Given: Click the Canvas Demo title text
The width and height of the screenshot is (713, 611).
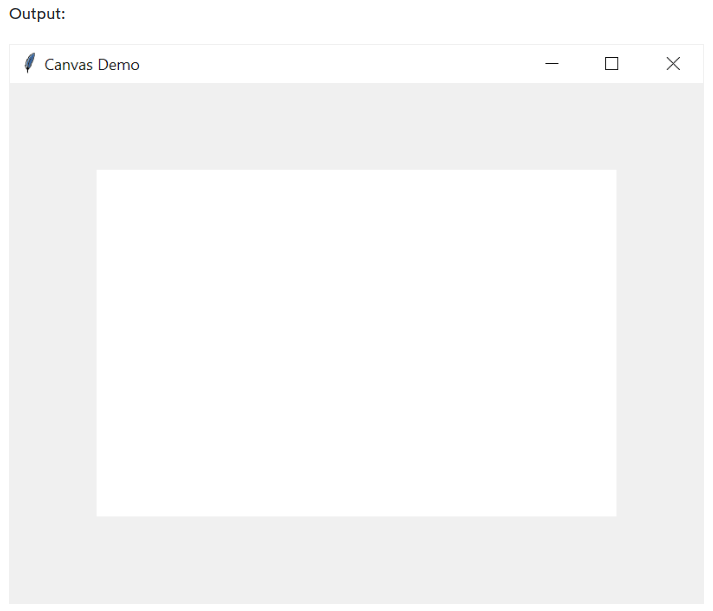Looking at the screenshot, I should pos(92,65).
